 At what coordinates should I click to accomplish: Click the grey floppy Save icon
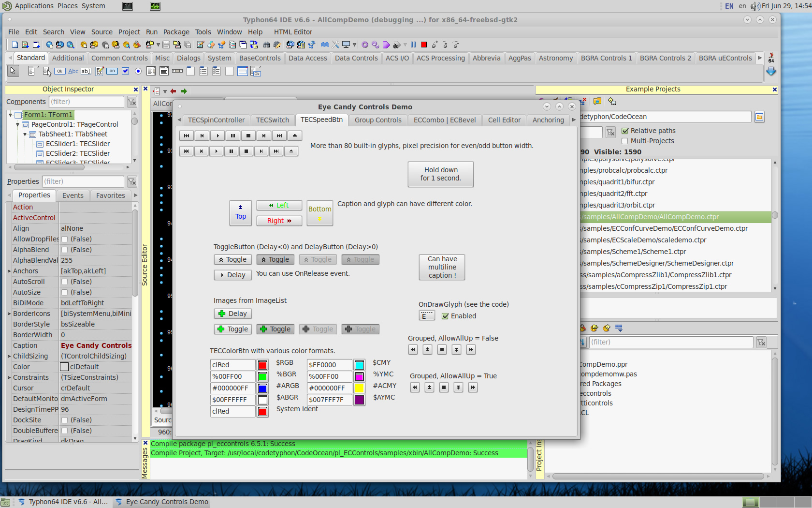coord(166,45)
